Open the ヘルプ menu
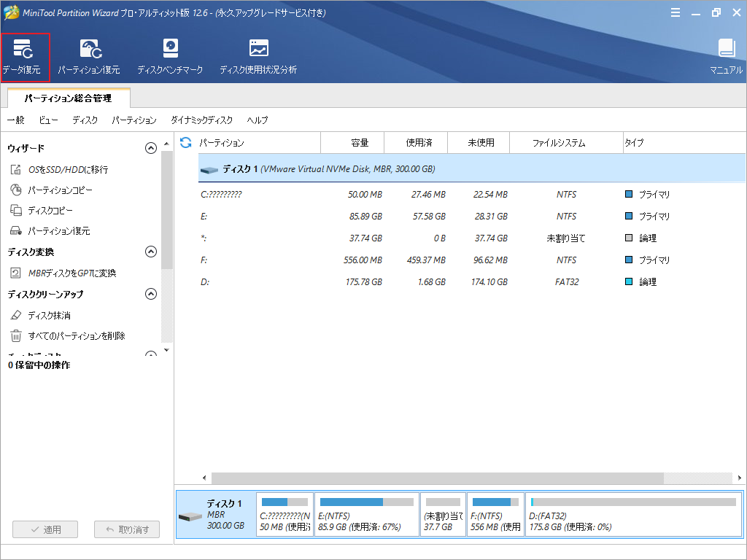 (257, 120)
